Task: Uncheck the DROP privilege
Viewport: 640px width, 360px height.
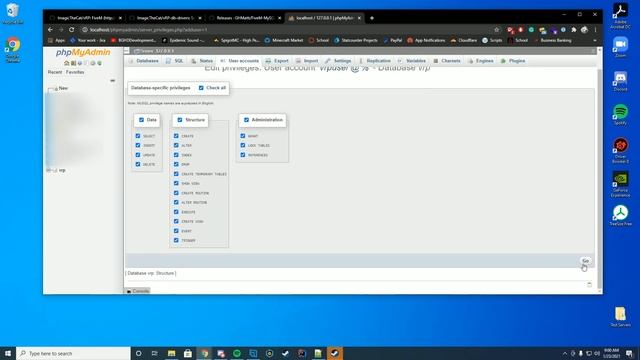Action: 176,164
